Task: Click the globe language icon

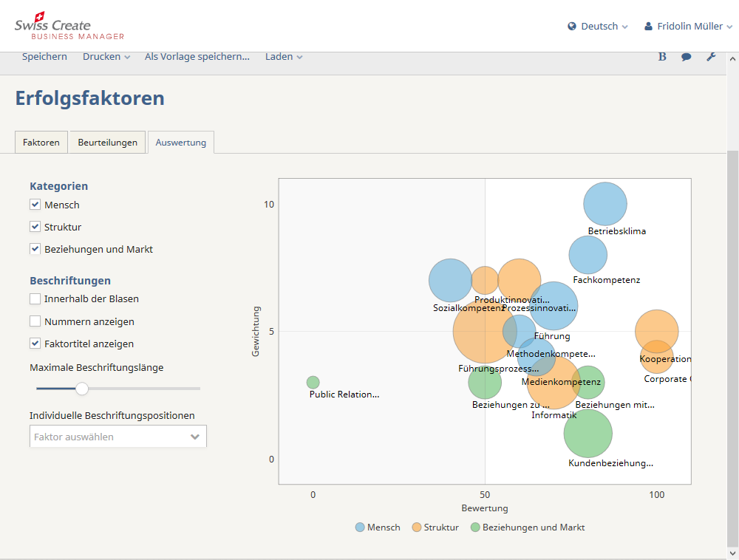Action: pyautogui.click(x=572, y=26)
